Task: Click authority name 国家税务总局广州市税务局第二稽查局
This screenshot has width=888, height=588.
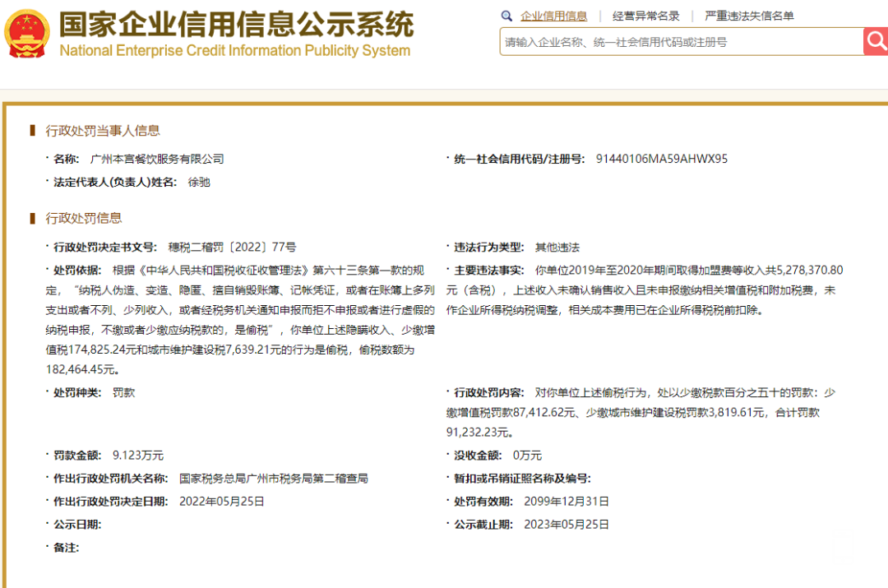Action: [x=274, y=479]
